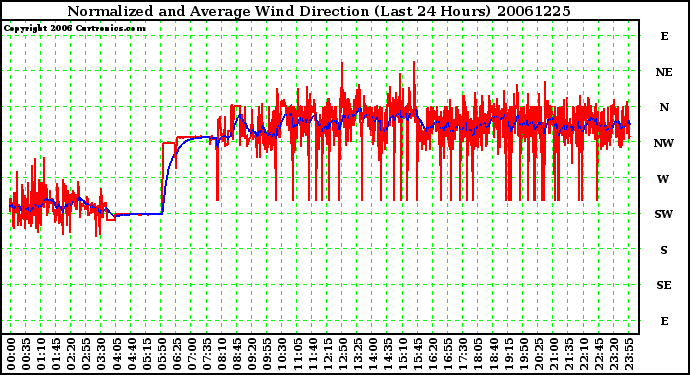
Task: Click the '03:30' time axis label
Action: [x=101, y=354]
